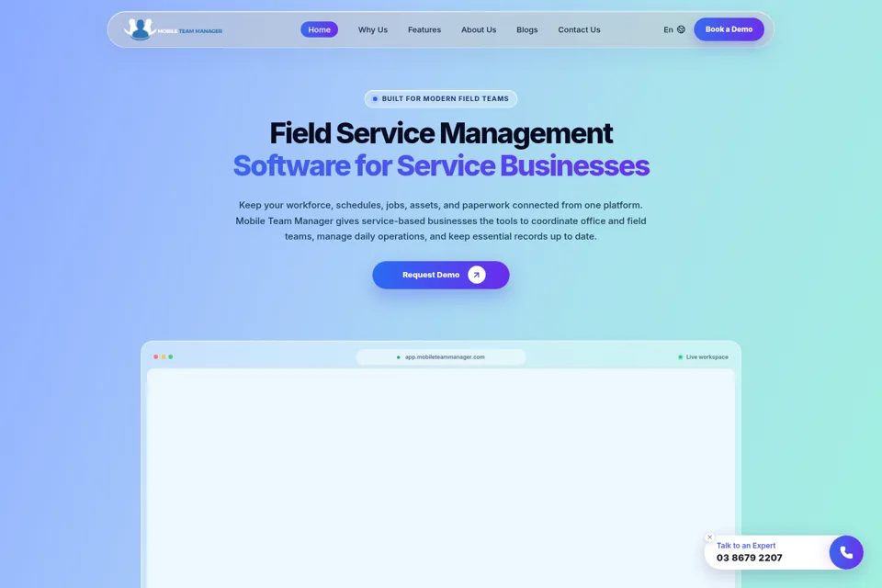Click the Mobile Team Manager logo
The width and height of the screenshot is (882, 588).
174,29
